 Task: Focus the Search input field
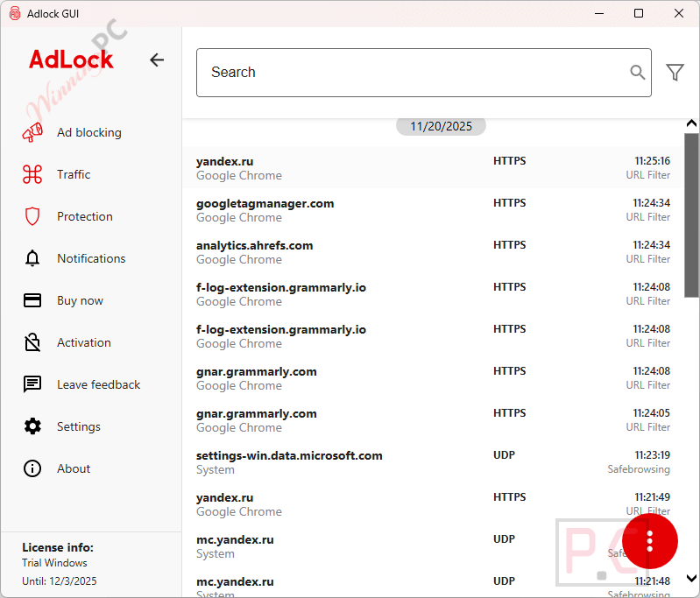[424, 73]
